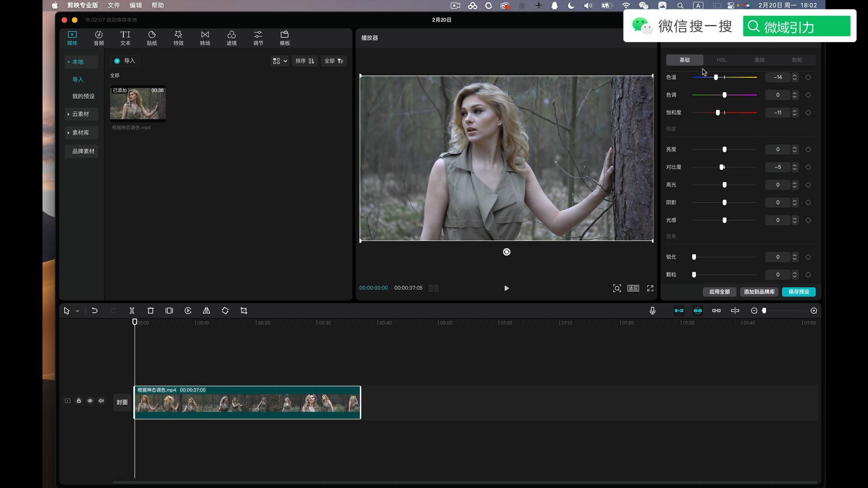
Task: Open the 编辑 menu
Action: click(136, 5)
